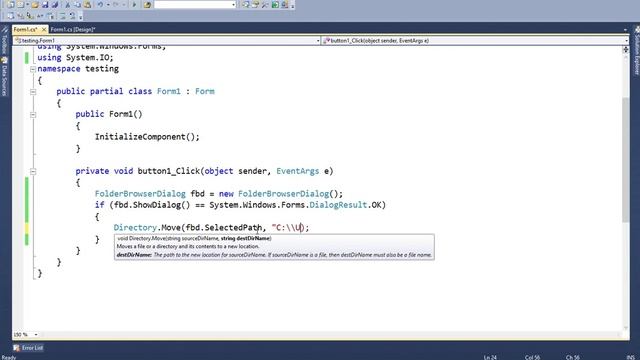Start debugging with the green play icon

coord(134,4)
